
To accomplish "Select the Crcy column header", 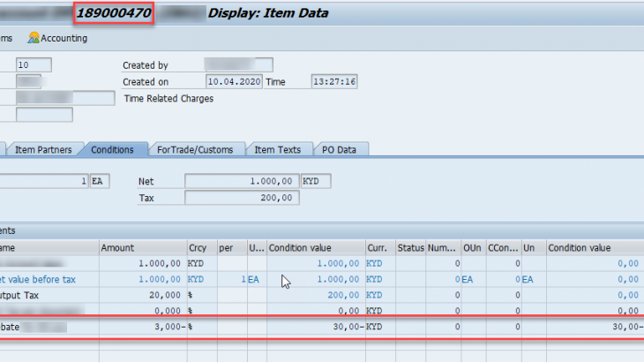I will pos(202,248).
